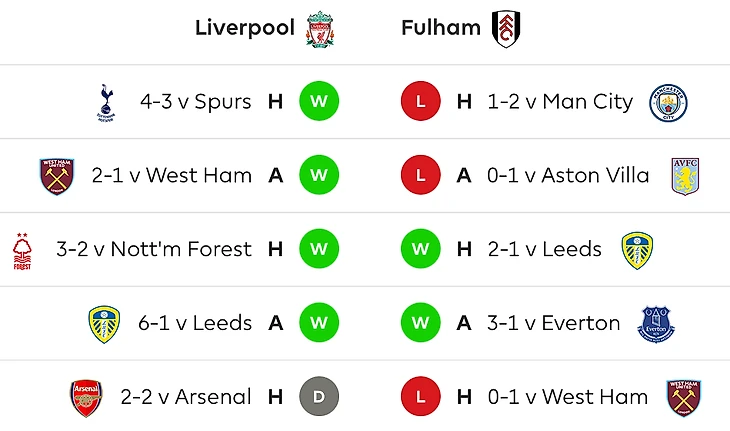The height and width of the screenshot is (431, 730).
Task: Click the grey D draw badge for Arsenal match
Action: pyautogui.click(x=319, y=397)
